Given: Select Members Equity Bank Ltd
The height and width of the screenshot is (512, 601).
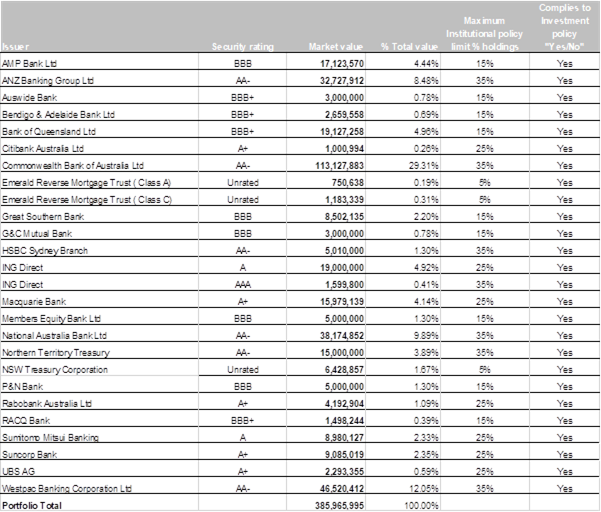Looking at the screenshot, I should (x=51, y=318).
